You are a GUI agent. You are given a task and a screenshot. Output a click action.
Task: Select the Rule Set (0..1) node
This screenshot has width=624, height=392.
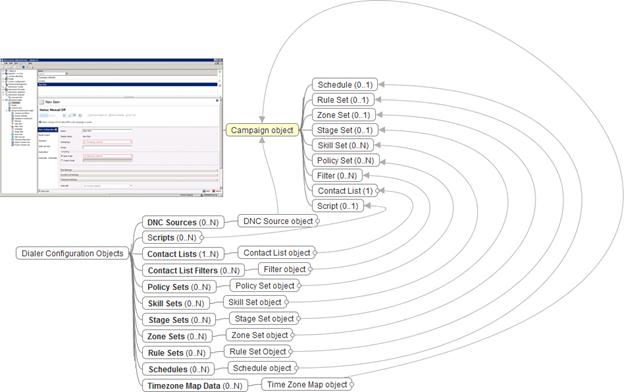point(343,100)
